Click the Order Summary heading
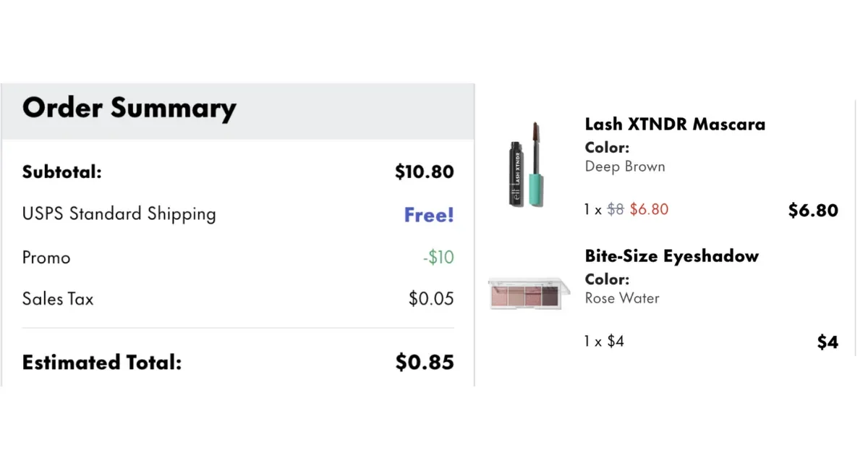 tap(129, 109)
